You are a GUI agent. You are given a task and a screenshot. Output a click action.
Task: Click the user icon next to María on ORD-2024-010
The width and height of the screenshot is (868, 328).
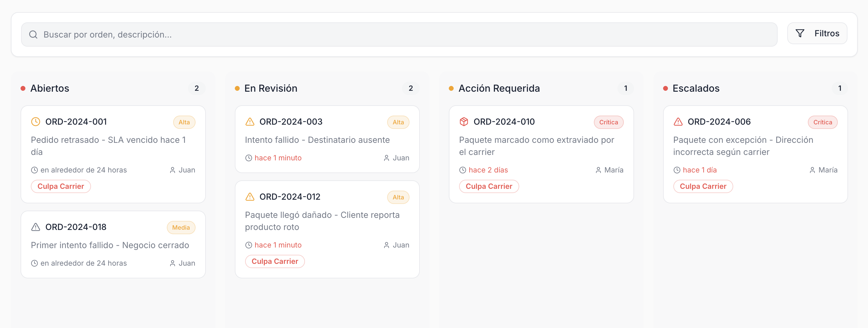(598, 170)
